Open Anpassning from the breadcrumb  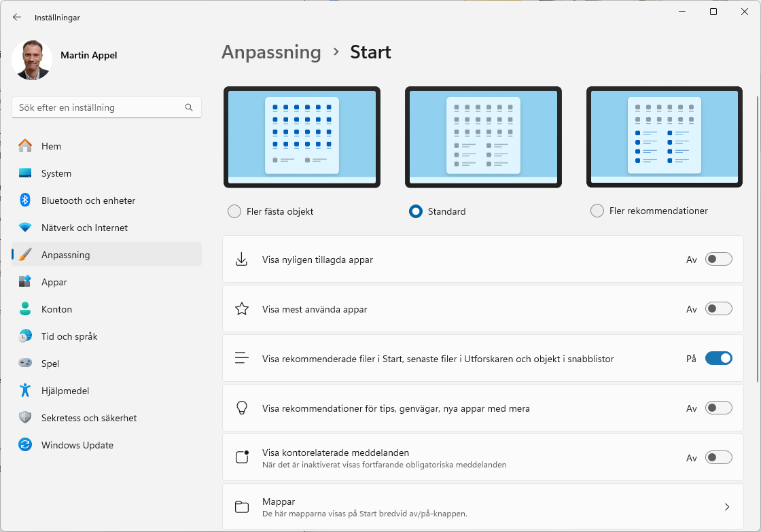tap(271, 52)
